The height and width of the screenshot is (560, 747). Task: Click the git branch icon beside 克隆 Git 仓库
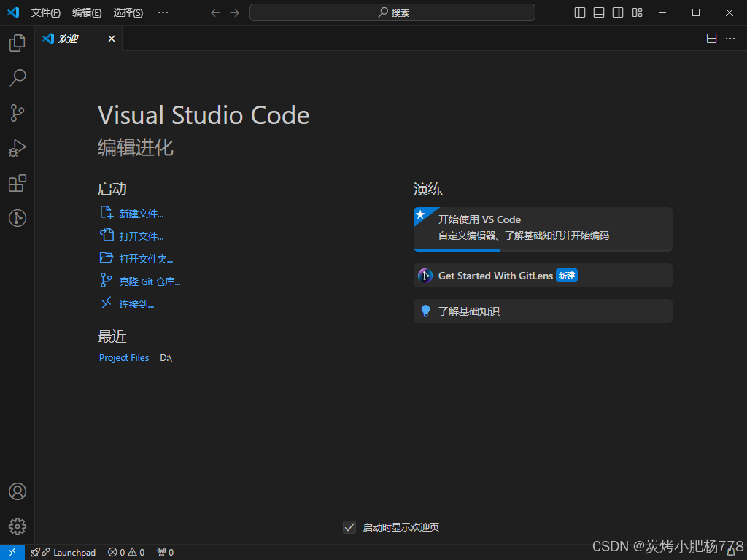pos(106,280)
